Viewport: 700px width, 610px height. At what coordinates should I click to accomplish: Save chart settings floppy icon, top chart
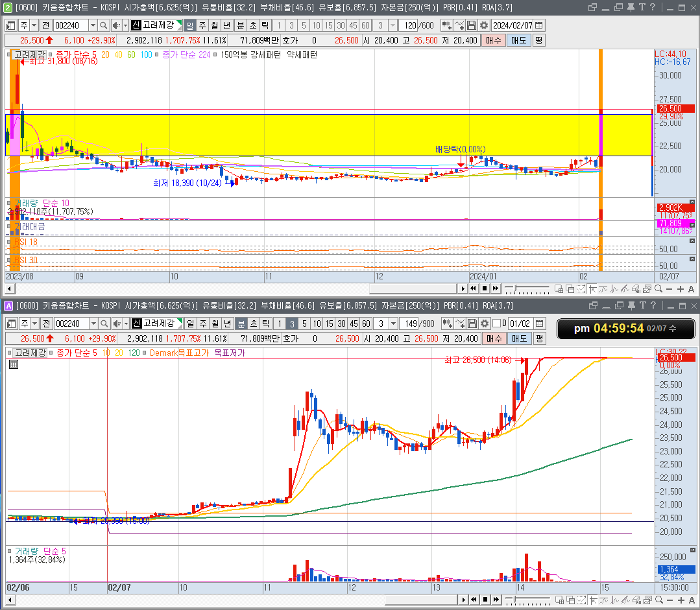[x=472, y=25]
